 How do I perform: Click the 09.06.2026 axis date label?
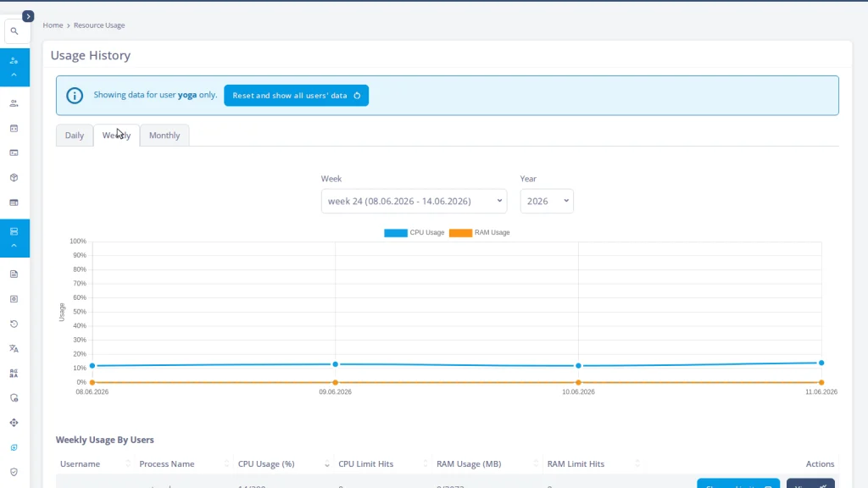pyautogui.click(x=336, y=391)
